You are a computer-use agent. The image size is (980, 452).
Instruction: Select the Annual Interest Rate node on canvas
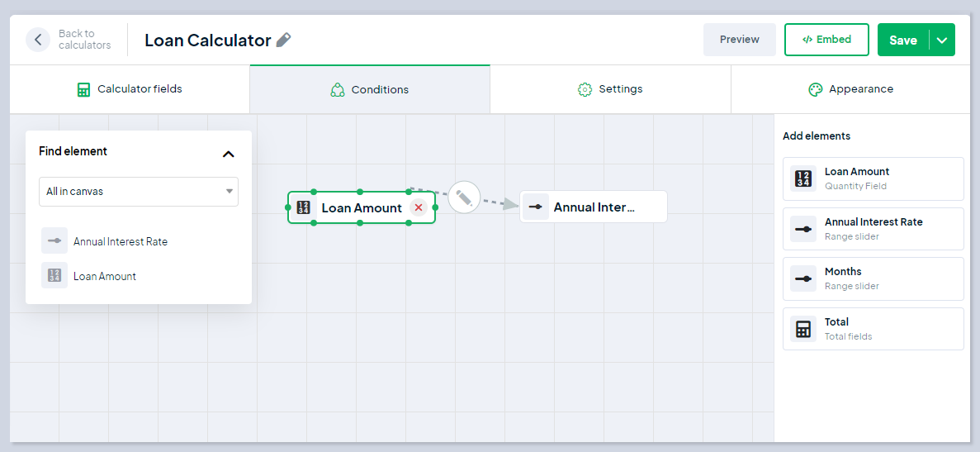(593, 207)
